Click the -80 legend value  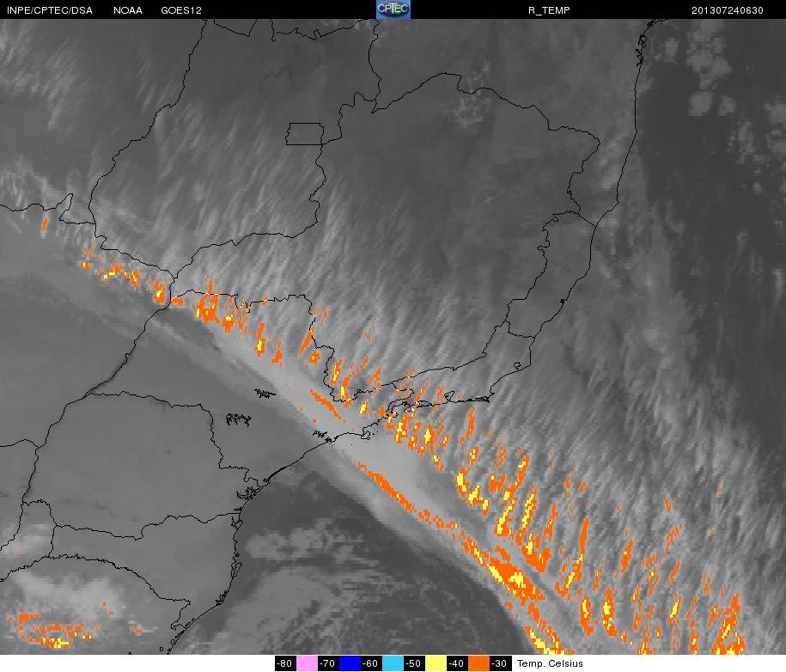pos(284,663)
